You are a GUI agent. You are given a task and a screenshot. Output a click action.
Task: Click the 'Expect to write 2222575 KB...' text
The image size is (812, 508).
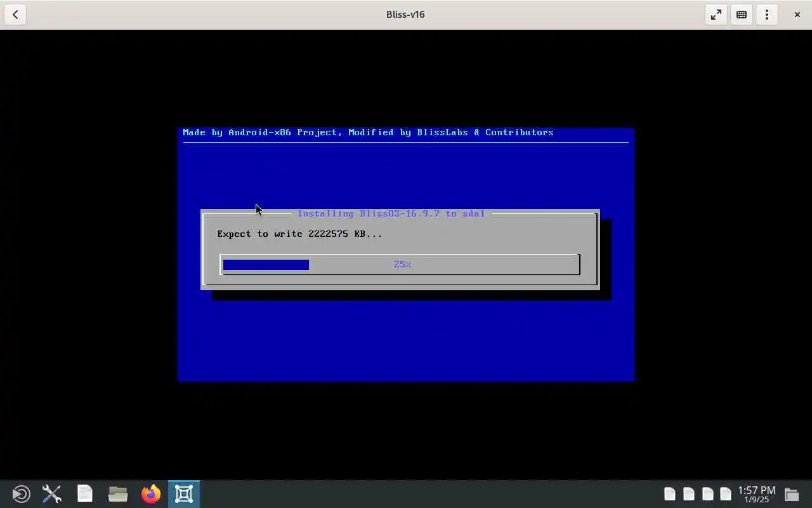pyautogui.click(x=299, y=234)
